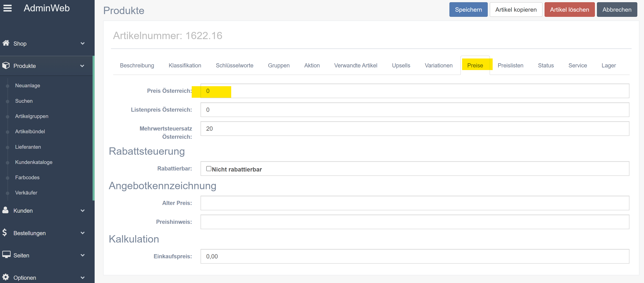The height and width of the screenshot is (283, 644).
Task: Focus the Preishinweis input field
Action: coord(415,222)
